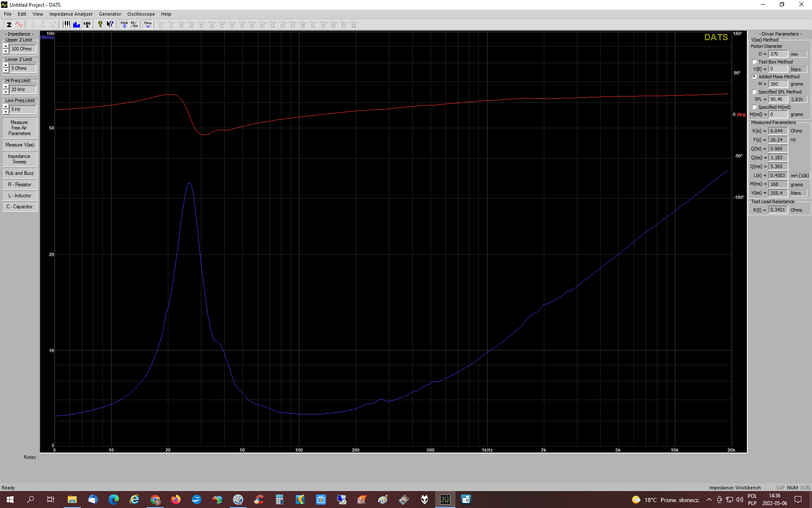Toggle the piano-key frequency scale icon

coord(66,25)
